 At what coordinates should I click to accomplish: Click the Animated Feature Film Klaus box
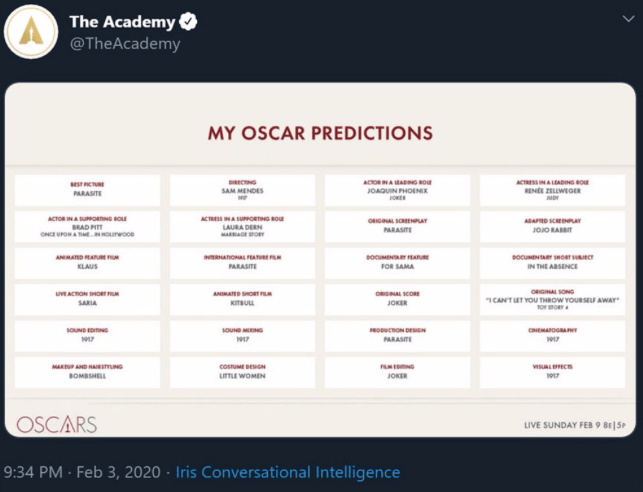[87, 262]
